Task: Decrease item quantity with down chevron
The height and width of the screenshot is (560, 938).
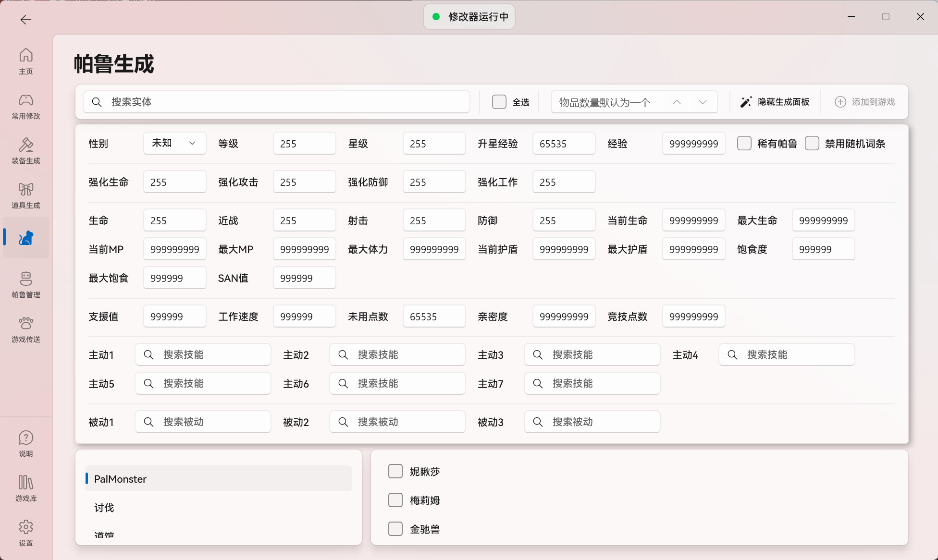Action: click(x=703, y=102)
